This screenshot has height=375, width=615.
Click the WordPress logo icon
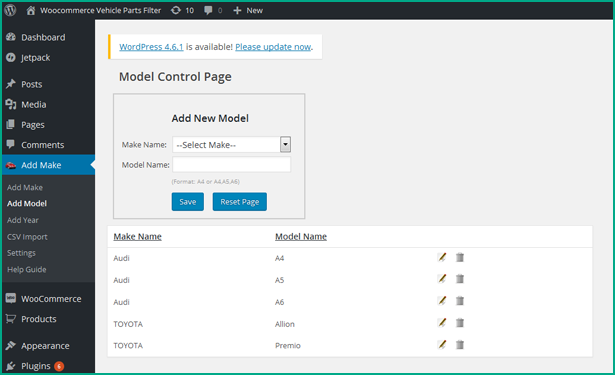[10, 10]
